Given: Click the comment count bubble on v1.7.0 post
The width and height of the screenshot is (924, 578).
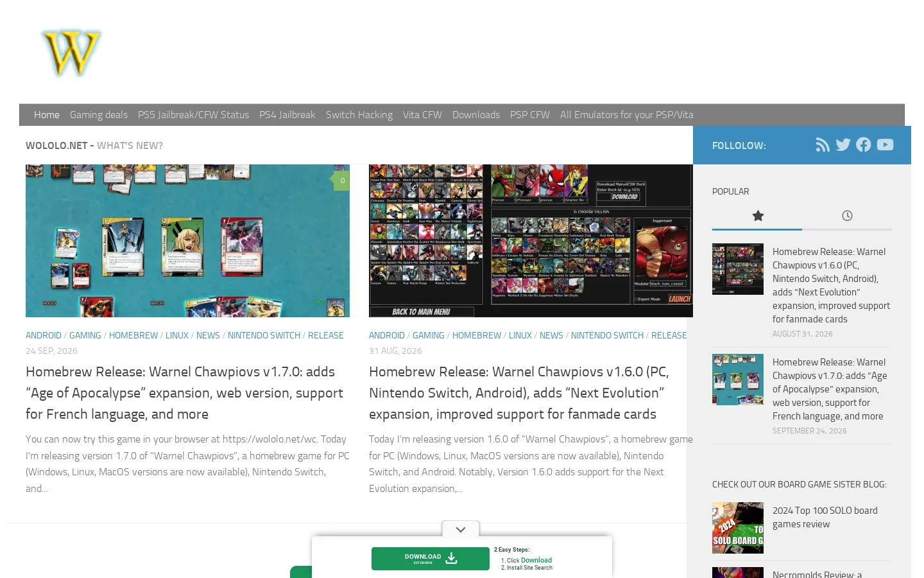Looking at the screenshot, I should point(341,180).
